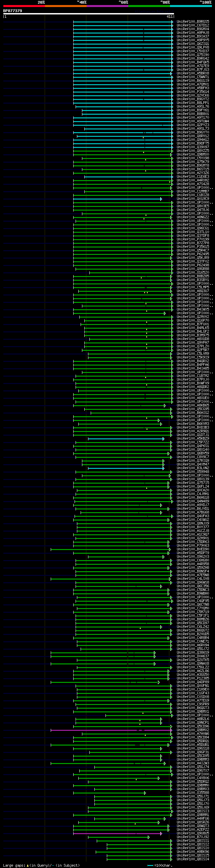This screenshot has width=215, height=868.
Task: Click the UniRef100_A8NGZ2 label
Action: coord(193,217)
